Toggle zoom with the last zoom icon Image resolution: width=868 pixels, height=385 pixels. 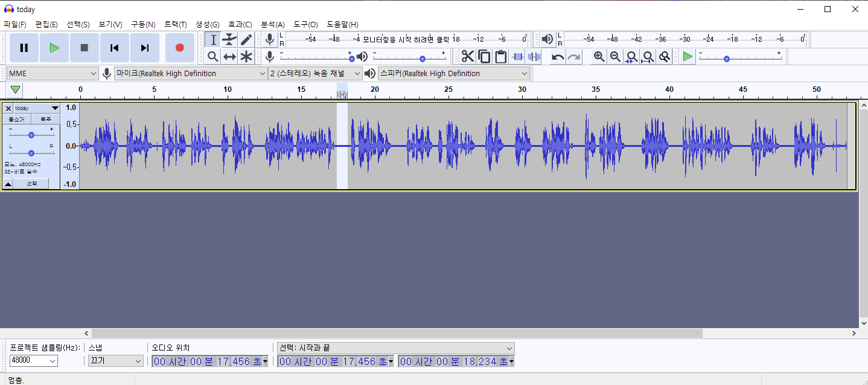click(x=664, y=57)
